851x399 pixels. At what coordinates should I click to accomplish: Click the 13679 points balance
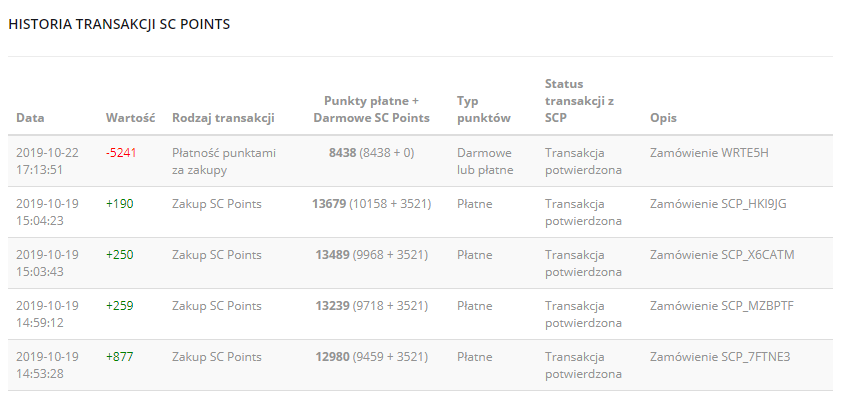point(329,204)
